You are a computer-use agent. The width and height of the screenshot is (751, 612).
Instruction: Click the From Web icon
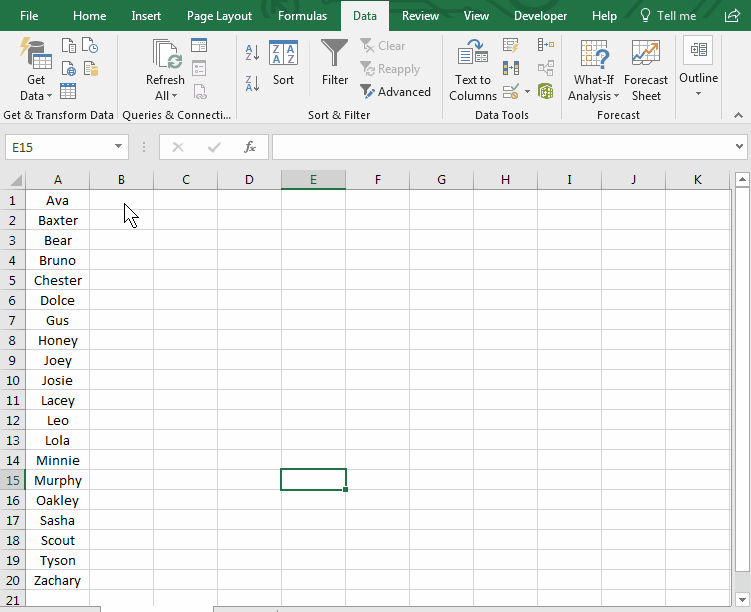(69, 68)
